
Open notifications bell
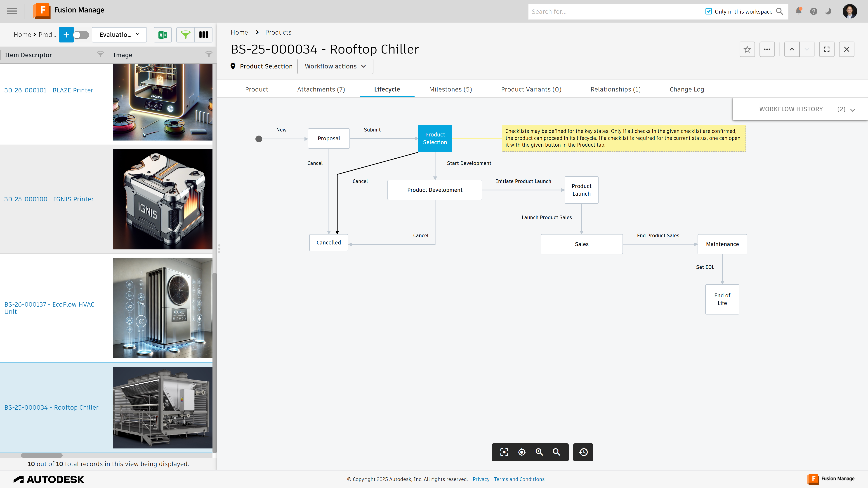pyautogui.click(x=798, y=12)
